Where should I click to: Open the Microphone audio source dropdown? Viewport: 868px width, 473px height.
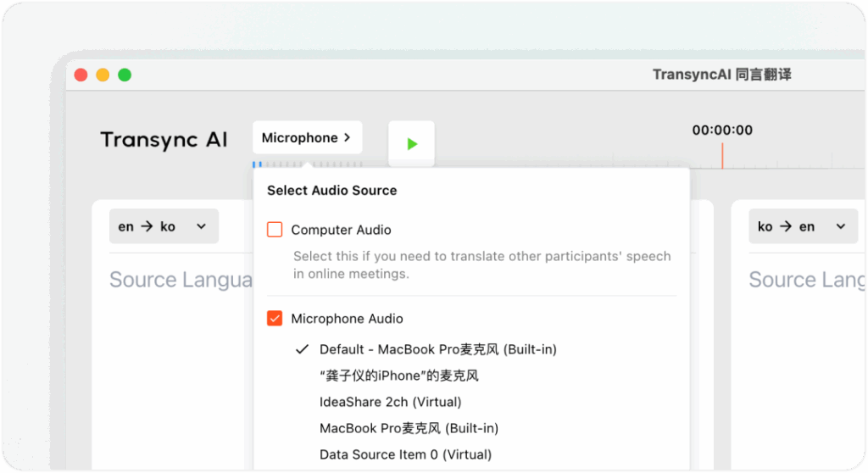click(306, 137)
